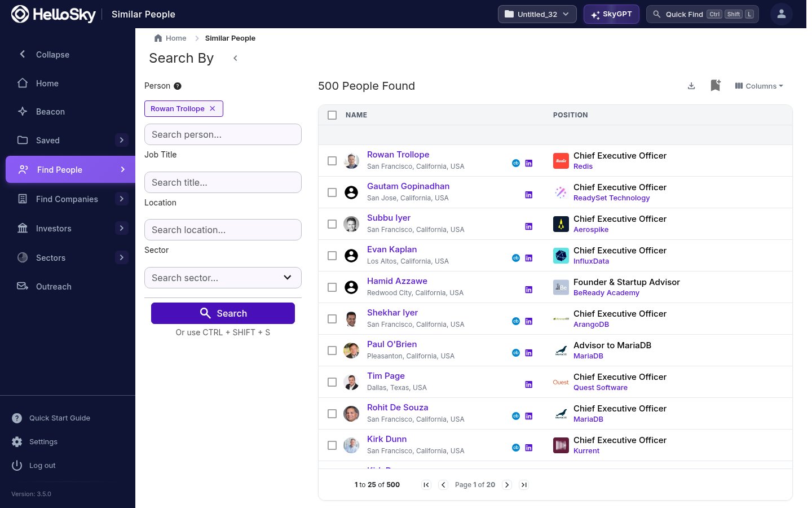Open Rowan Trollope's Crunchbase icon

click(515, 163)
